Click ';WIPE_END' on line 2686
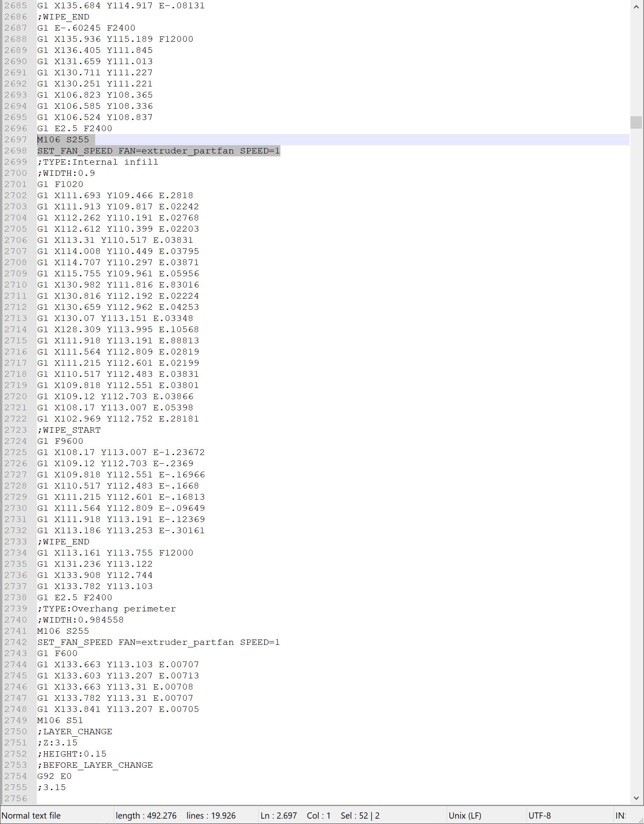 63,17
